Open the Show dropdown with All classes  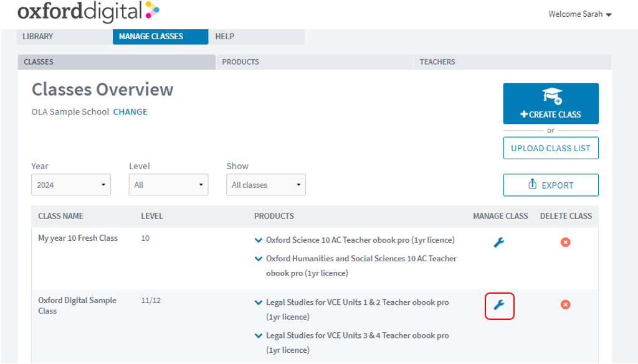[x=266, y=185]
